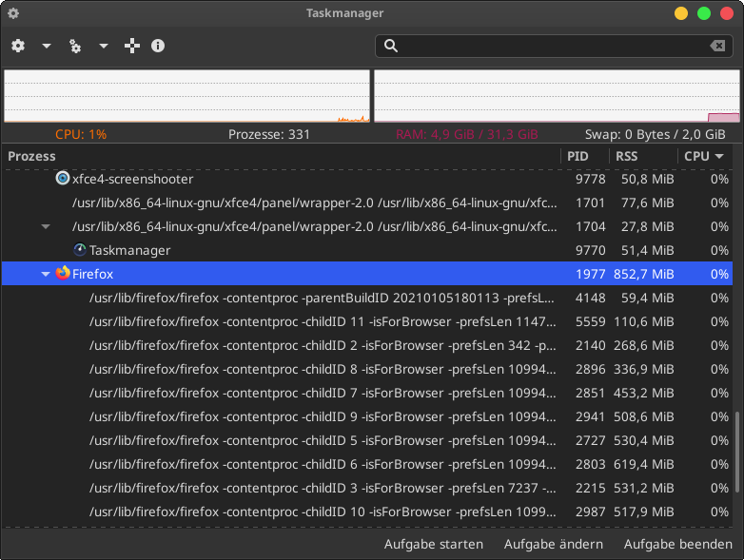Open the settings gear in the toolbar
The height and width of the screenshot is (560, 744).
[x=18, y=46]
